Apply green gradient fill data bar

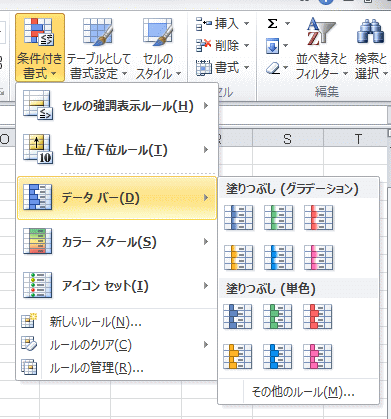click(x=279, y=218)
